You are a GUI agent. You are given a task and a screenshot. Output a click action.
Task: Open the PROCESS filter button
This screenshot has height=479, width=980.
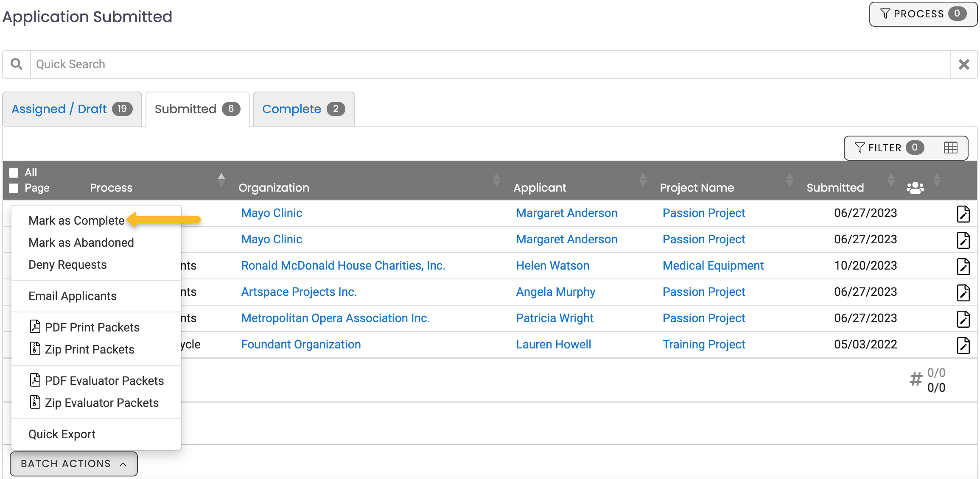tap(923, 14)
